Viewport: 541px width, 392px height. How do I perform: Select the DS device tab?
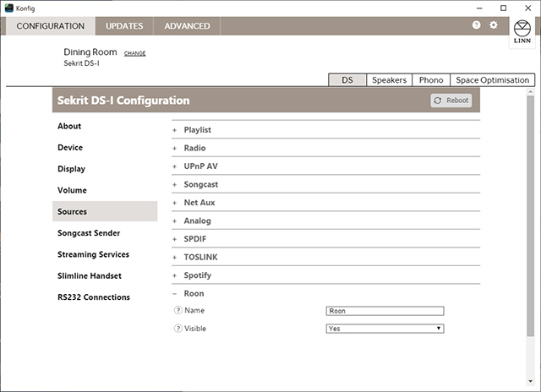pos(347,80)
